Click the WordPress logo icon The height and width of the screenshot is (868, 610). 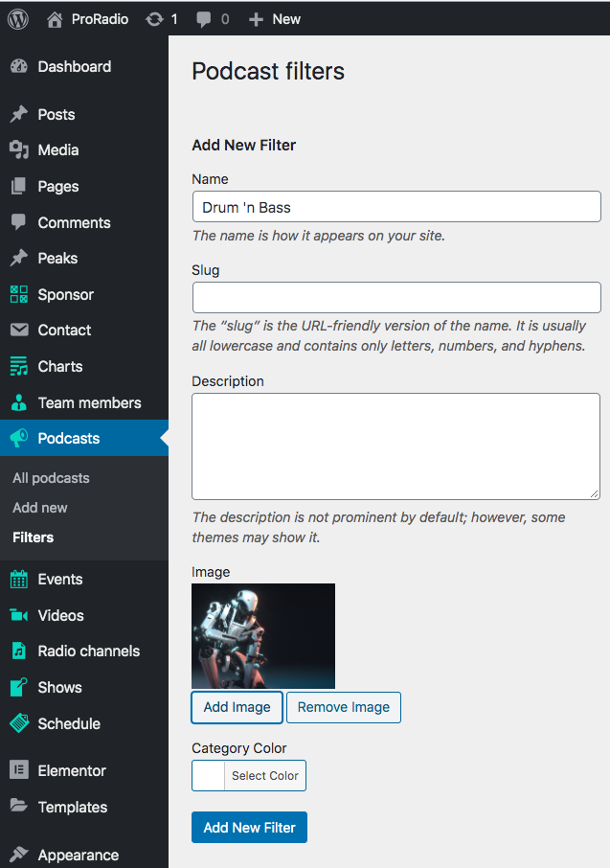click(x=17, y=19)
